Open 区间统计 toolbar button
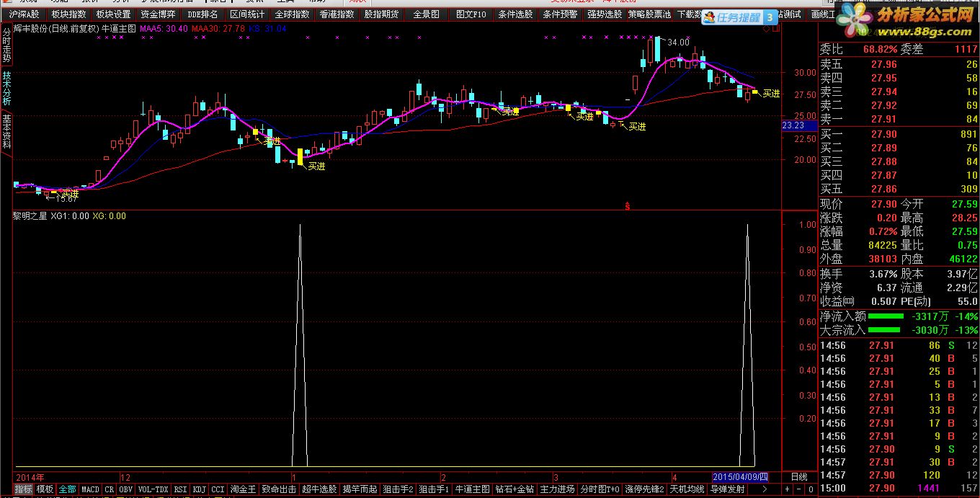980x498 pixels. pyautogui.click(x=247, y=14)
